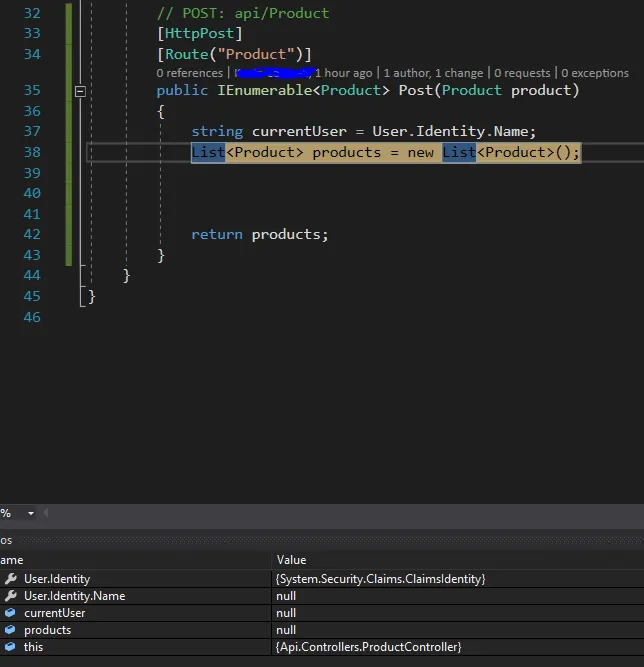Open the "1 author, 1 change" CodeLens link
644x667 pixels.
tap(434, 73)
